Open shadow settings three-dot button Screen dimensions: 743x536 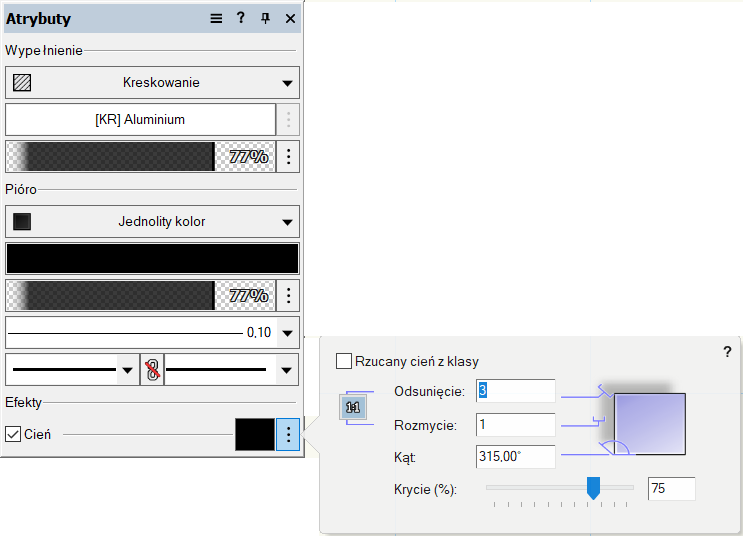[288, 435]
